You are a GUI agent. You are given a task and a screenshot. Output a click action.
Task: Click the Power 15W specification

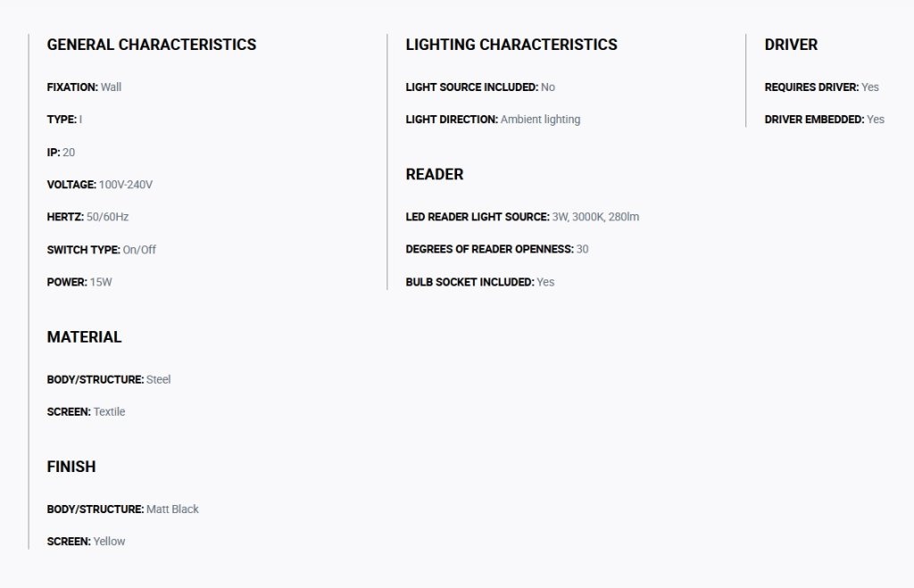tap(79, 282)
